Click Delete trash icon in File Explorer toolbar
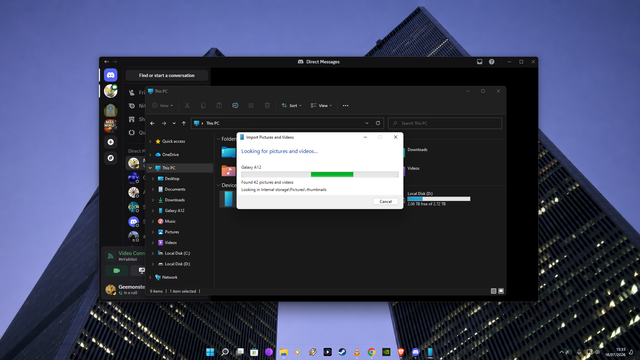This screenshot has width=640, height=360. click(x=267, y=105)
